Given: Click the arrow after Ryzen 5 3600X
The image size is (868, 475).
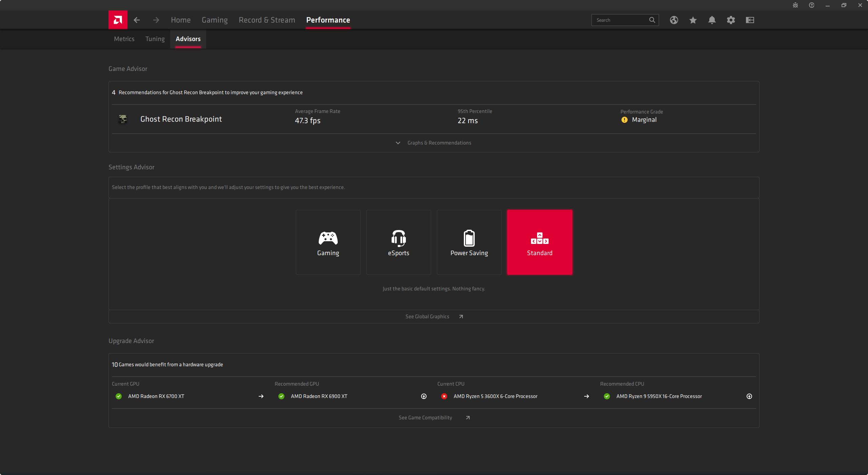Looking at the screenshot, I should point(587,396).
